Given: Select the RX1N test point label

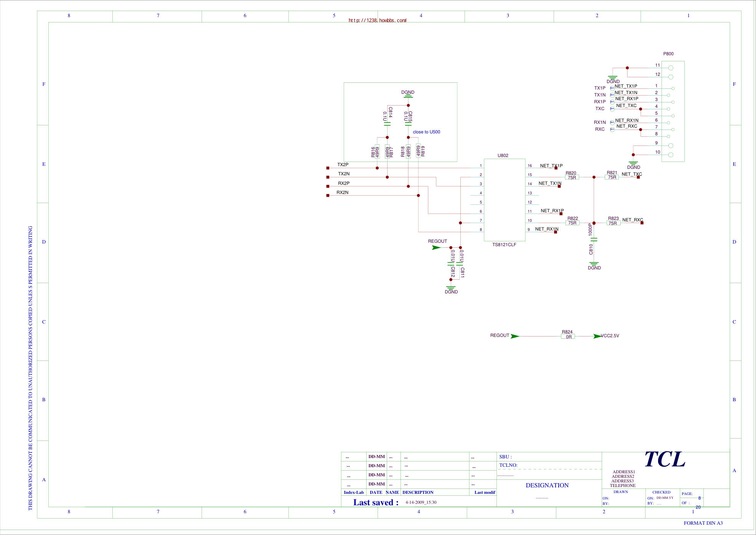Looking at the screenshot, I should [x=600, y=122].
